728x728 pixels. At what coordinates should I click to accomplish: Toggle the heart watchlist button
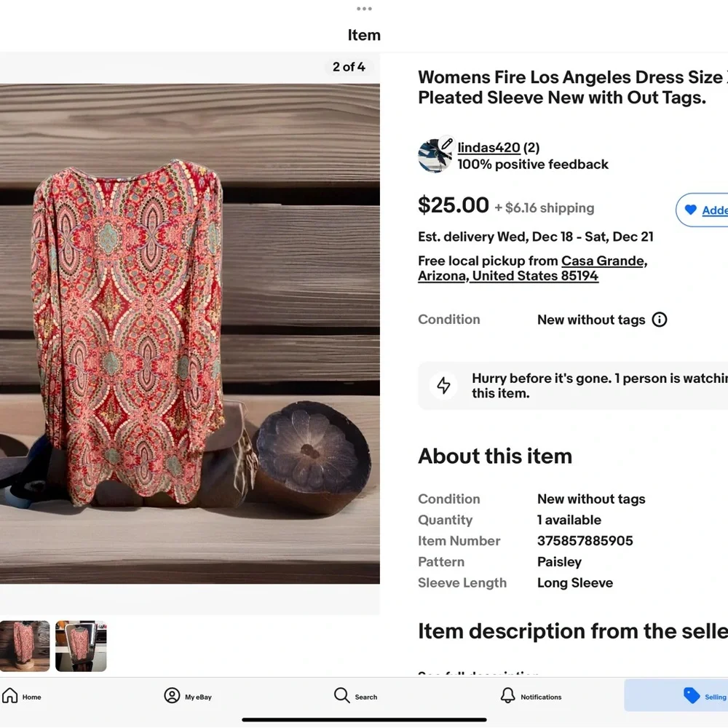click(691, 210)
